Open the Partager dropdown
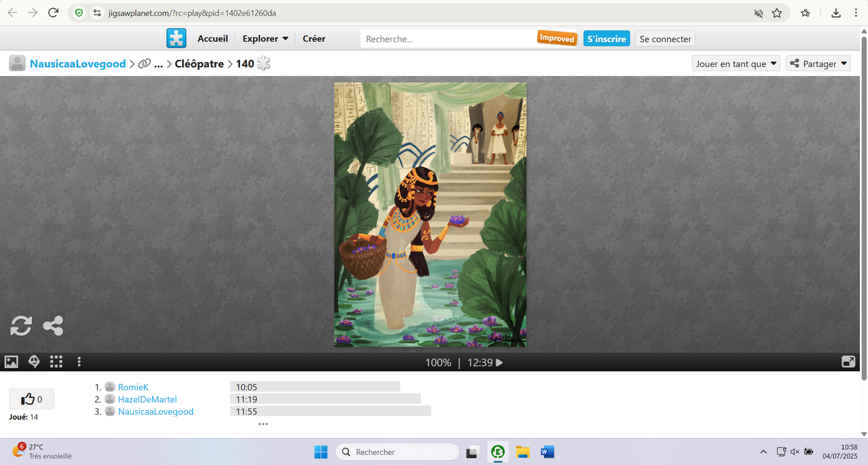 pos(818,64)
